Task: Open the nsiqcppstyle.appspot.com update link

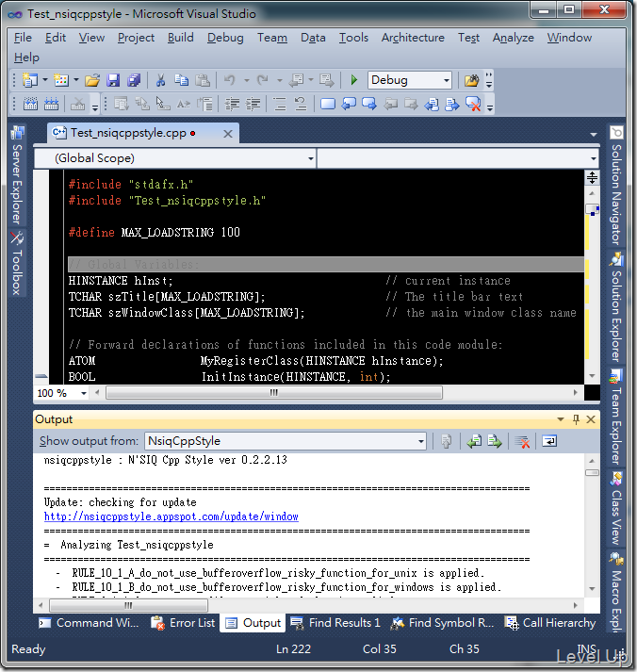Action: tap(171, 516)
